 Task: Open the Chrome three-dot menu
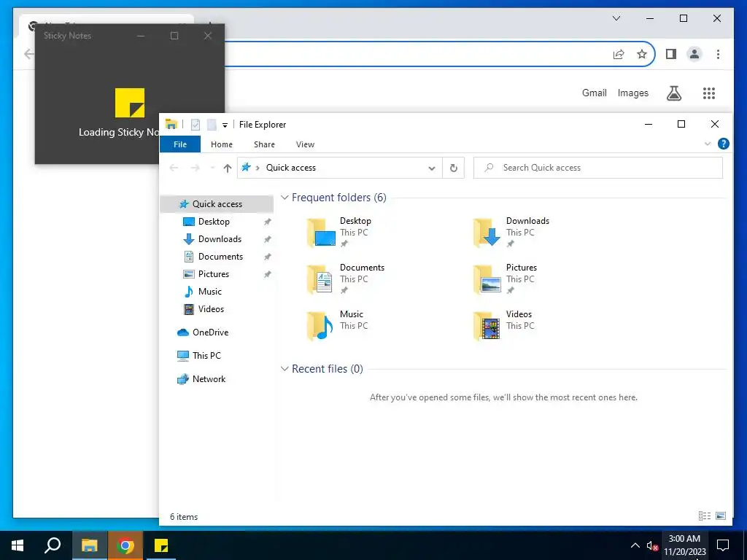tap(718, 54)
